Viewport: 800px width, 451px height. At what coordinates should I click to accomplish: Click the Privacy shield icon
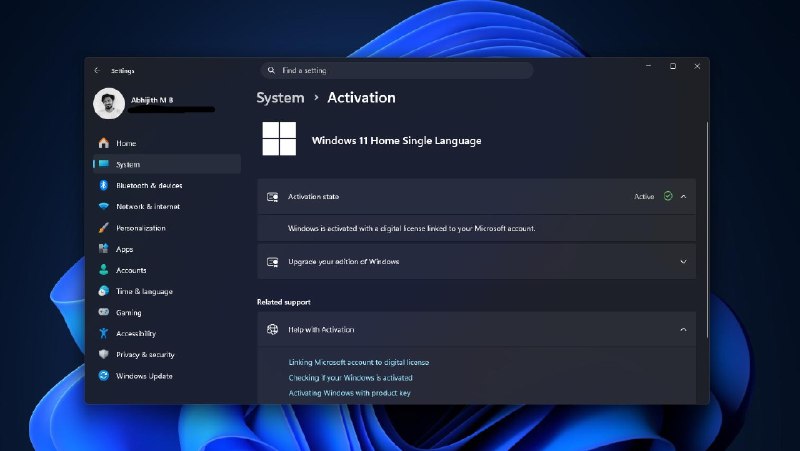tap(104, 354)
